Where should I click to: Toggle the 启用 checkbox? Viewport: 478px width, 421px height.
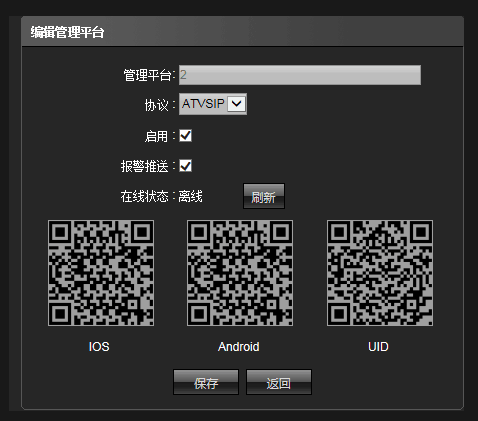pyautogui.click(x=185, y=136)
